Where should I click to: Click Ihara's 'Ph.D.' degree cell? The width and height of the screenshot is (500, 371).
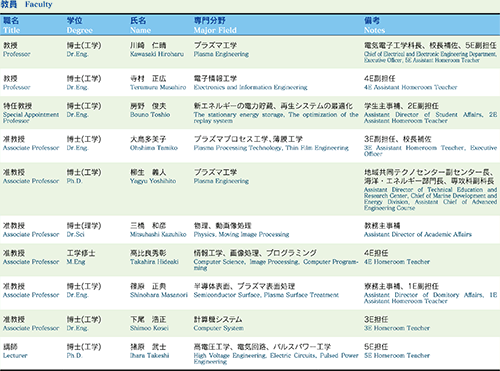pyautogui.click(x=74, y=356)
